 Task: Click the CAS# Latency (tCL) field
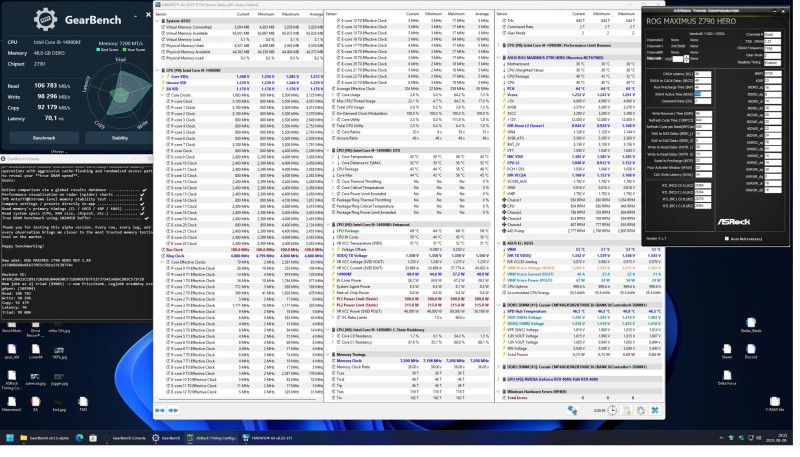click(703, 74)
